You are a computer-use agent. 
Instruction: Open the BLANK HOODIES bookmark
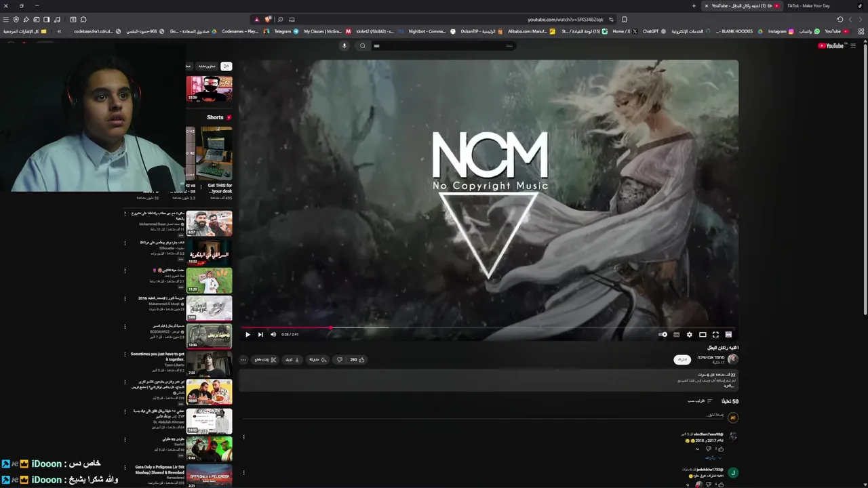pyautogui.click(x=740, y=31)
